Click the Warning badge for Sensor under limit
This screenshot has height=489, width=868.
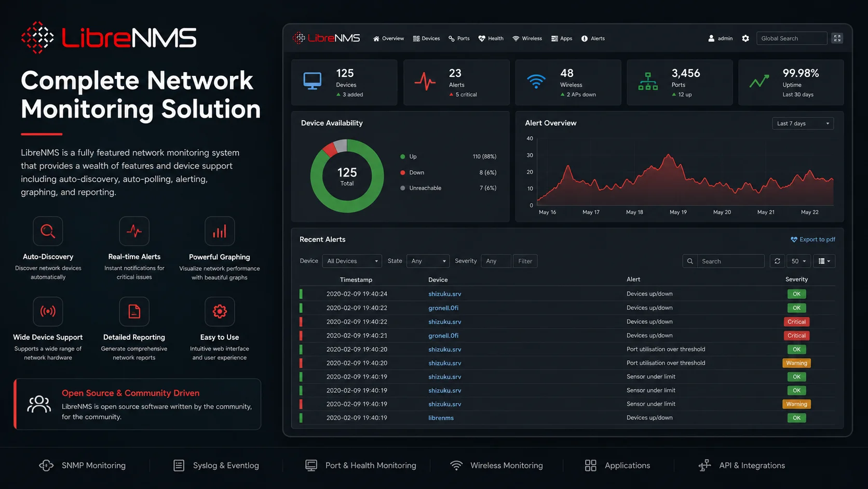796,404
